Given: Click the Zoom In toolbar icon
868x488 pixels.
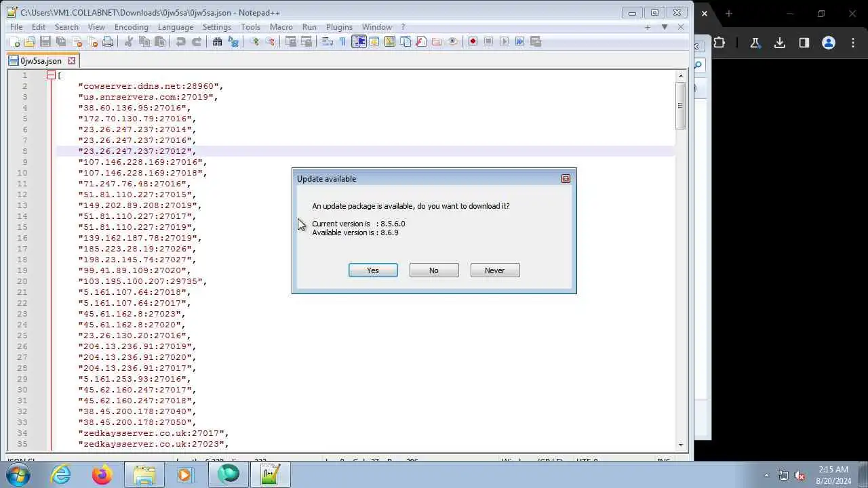Looking at the screenshot, I should pos(254,41).
